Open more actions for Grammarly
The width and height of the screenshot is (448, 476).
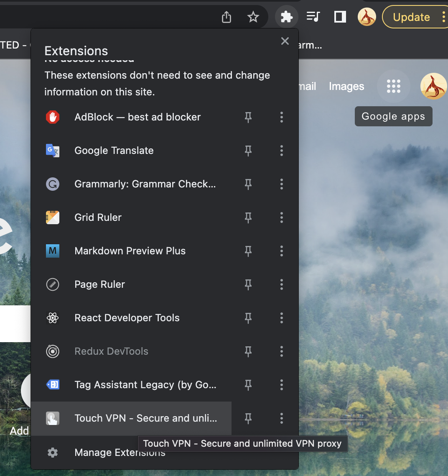282,184
